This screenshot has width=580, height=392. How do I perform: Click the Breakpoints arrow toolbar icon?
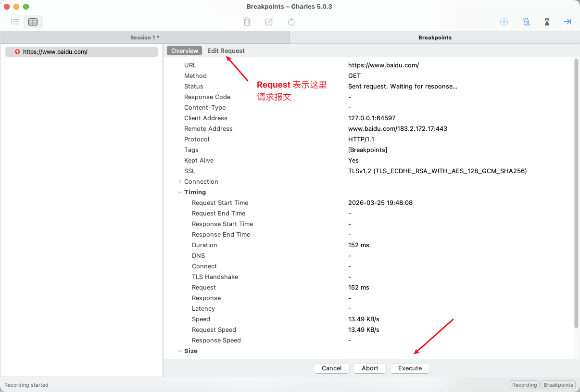[567, 22]
